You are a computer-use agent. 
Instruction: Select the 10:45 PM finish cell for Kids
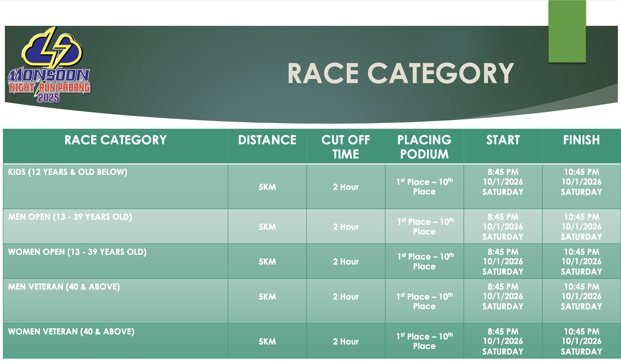pyautogui.click(x=581, y=182)
